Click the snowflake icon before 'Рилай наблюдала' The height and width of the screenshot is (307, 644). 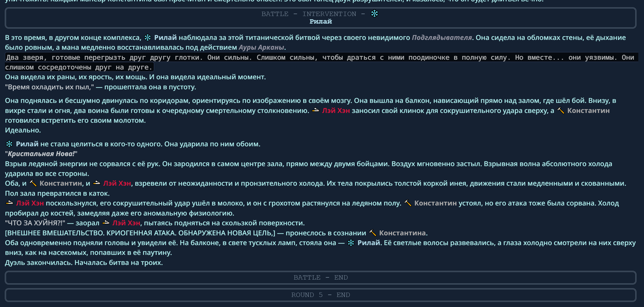[x=148, y=37]
